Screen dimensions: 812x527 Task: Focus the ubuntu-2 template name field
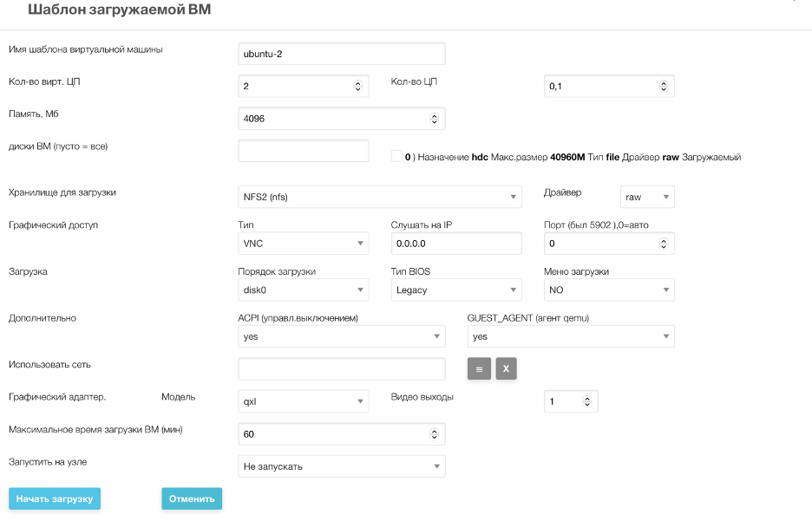pyautogui.click(x=342, y=54)
